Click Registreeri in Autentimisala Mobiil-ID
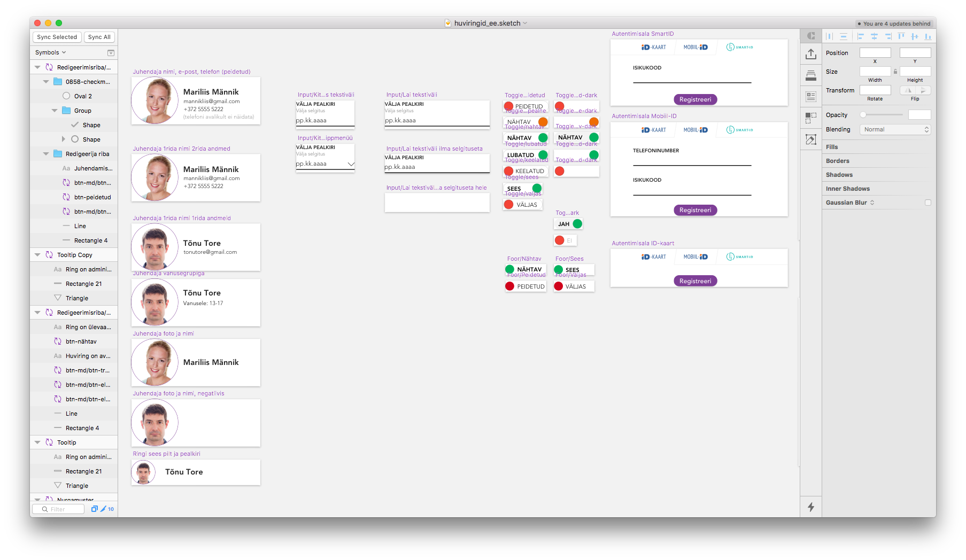This screenshot has height=560, width=966. pyautogui.click(x=695, y=210)
